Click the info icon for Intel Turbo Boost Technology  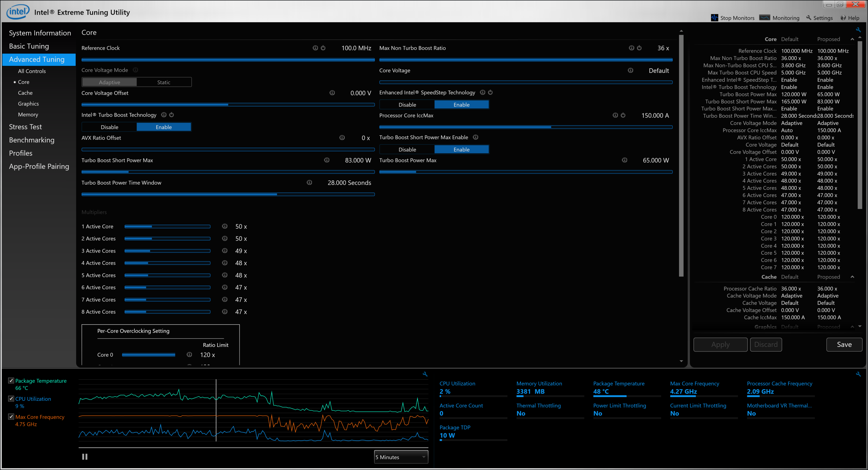tap(164, 115)
